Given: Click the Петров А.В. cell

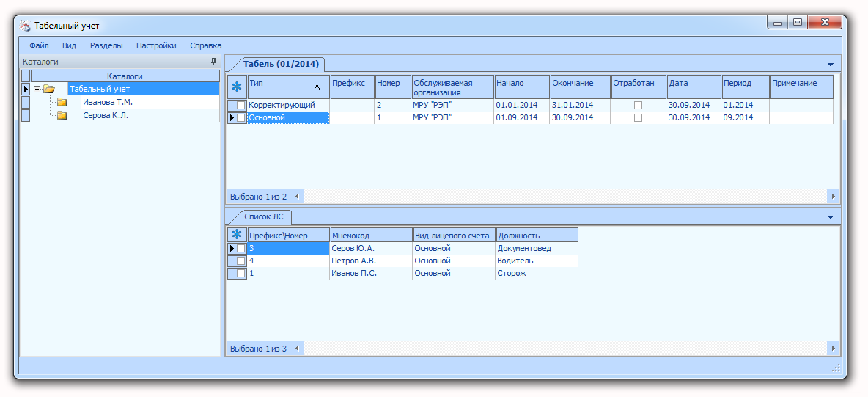Looking at the screenshot, I should (371, 261).
